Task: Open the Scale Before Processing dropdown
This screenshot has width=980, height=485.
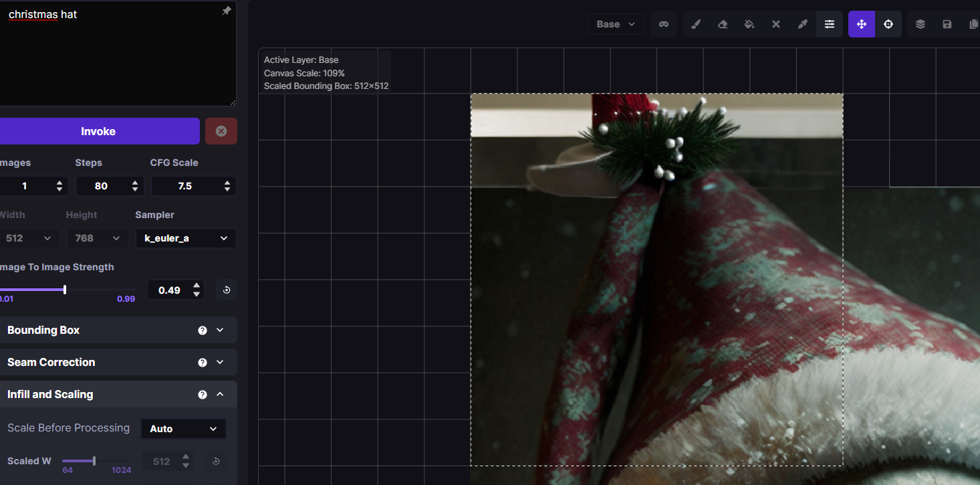Action: click(182, 429)
